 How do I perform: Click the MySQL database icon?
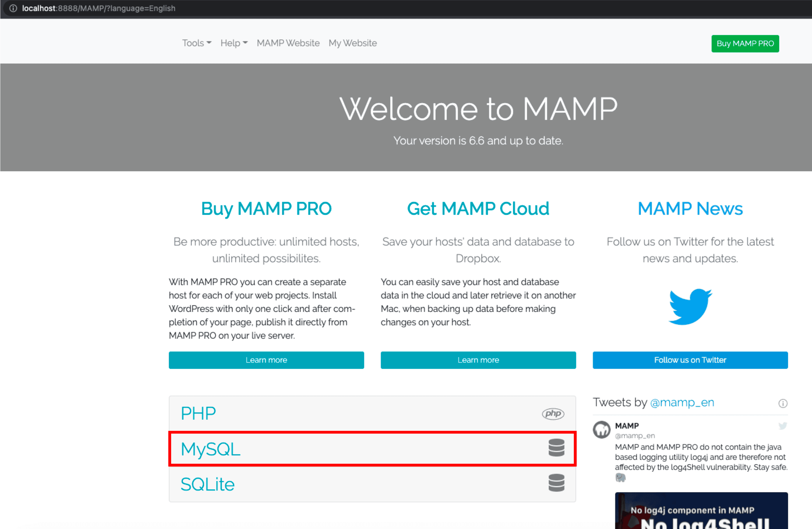556,448
